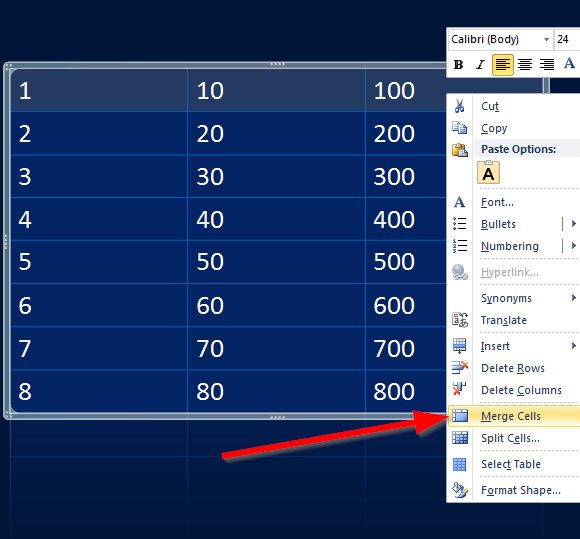Image resolution: width=580 pixels, height=539 pixels.
Task: Choose the Keep Text Only paste option
Action: (x=488, y=173)
